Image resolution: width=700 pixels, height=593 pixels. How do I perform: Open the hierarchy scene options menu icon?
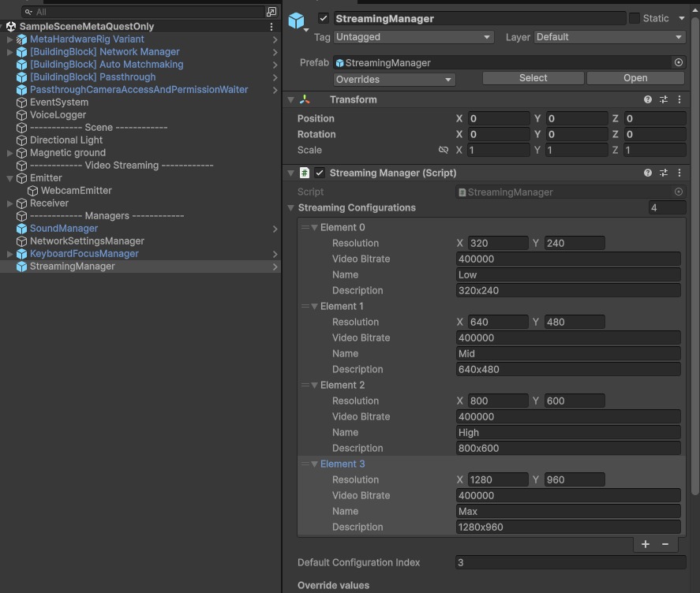[271, 27]
